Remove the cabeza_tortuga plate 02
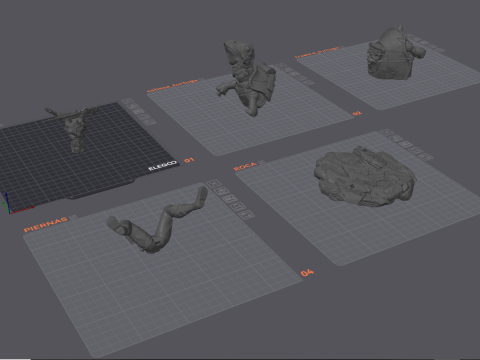Viewport: 480px width, 360px height. point(282,66)
